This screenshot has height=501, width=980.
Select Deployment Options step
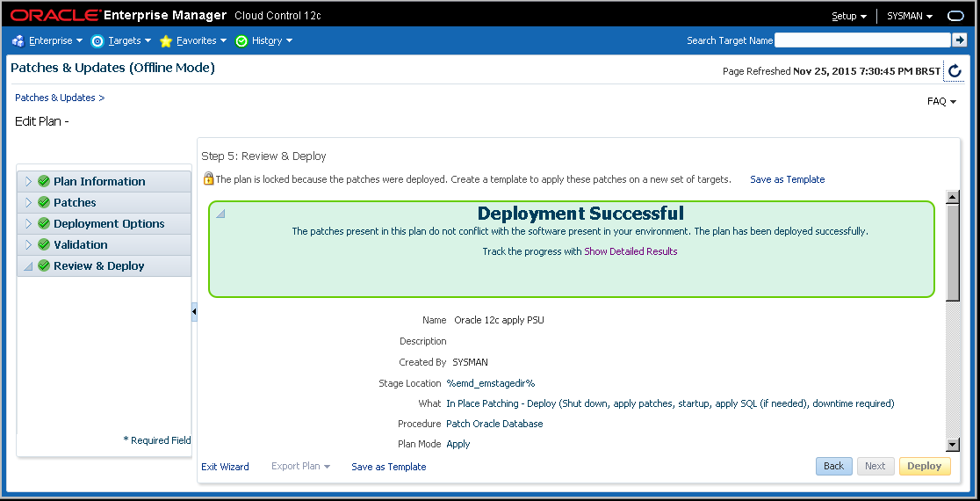point(109,223)
